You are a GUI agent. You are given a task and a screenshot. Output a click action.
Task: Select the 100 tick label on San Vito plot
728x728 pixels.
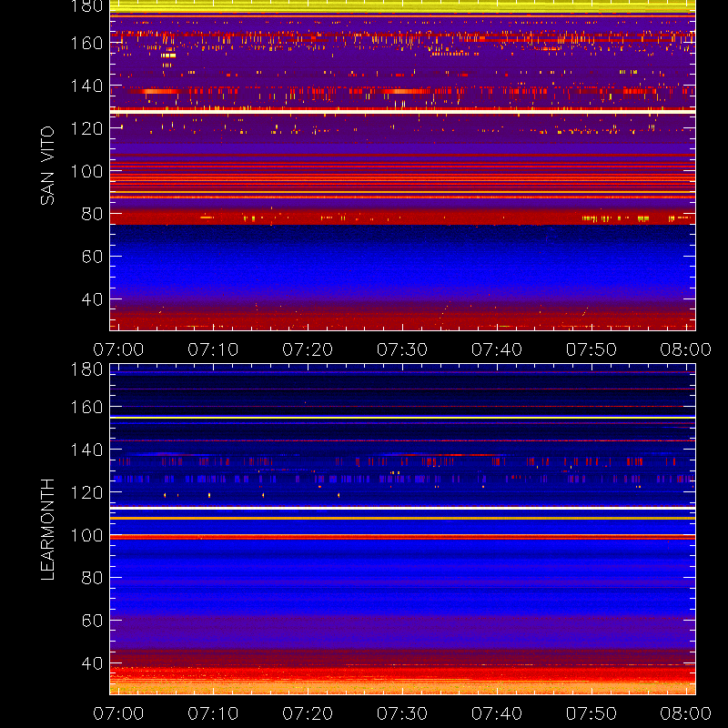(x=86, y=171)
